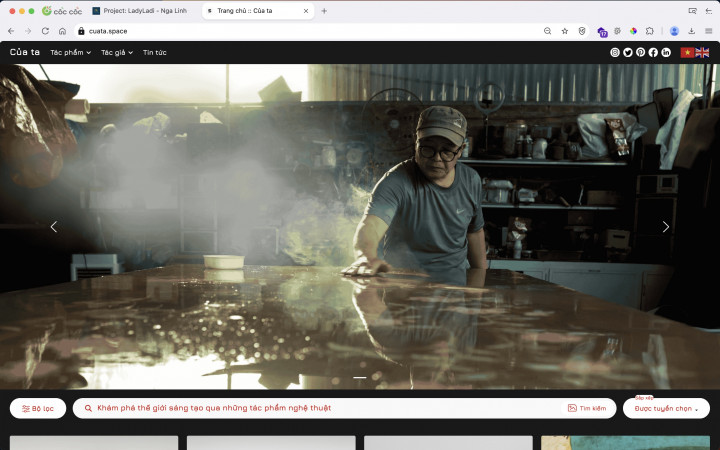Open the browser downloads icon
The height and width of the screenshot is (450, 720).
tap(692, 31)
